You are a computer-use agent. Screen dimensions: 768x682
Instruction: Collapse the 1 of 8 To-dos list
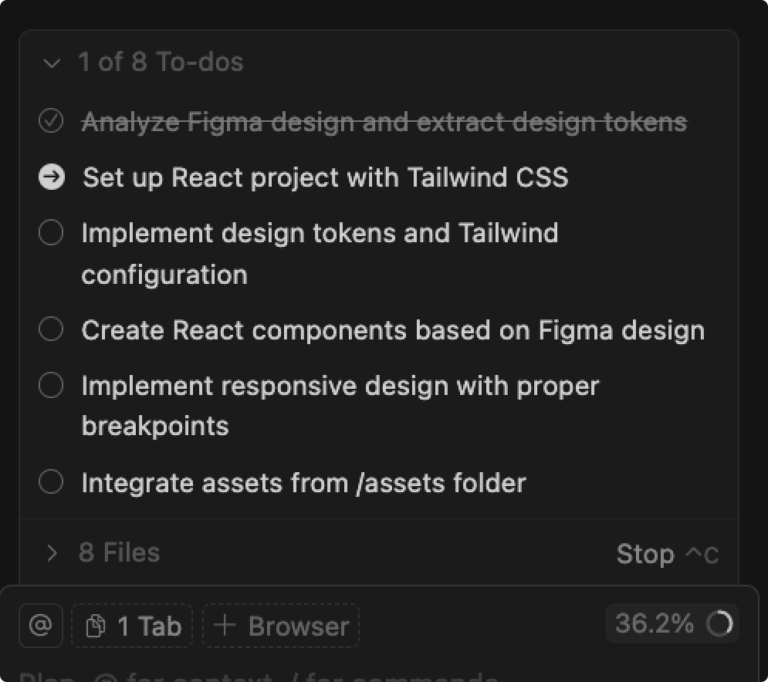tap(52, 63)
